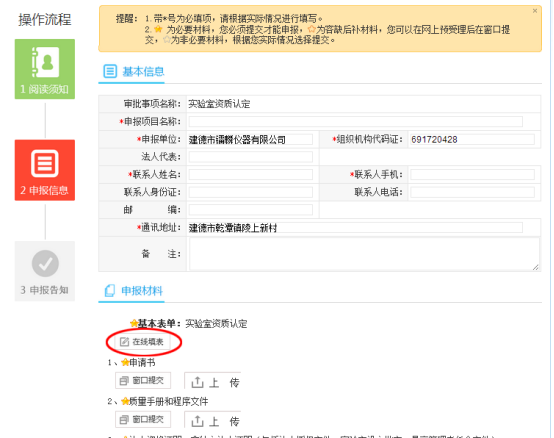Click the 申报材料 section icon
This screenshot has height=438, width=554.
pos(110,291)
